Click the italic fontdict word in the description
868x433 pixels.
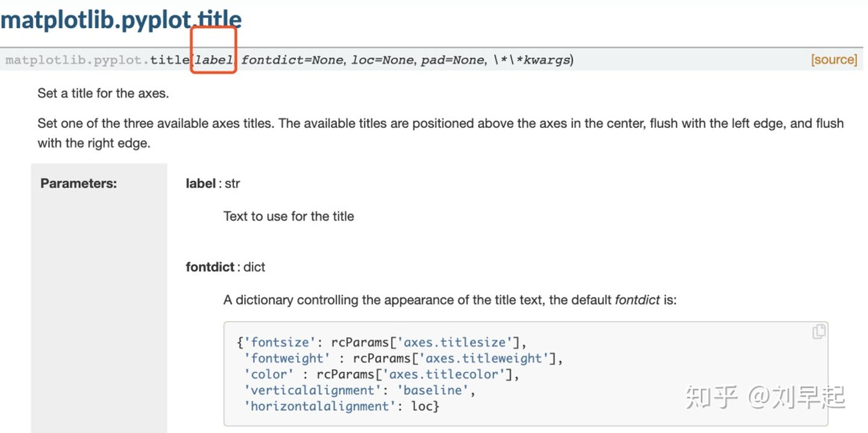(x=637, y=299)
